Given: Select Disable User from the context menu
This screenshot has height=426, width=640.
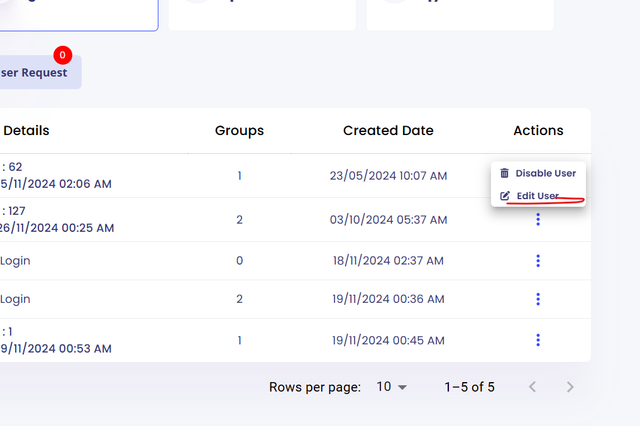Looking at the screenshot, I should click(545, 173).
